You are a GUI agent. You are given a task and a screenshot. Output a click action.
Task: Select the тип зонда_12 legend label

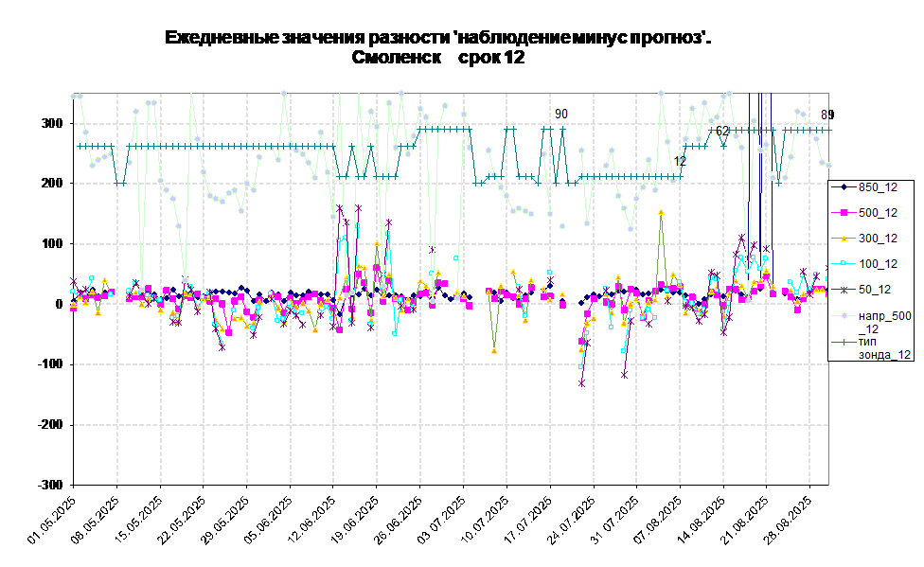coord(884,347)
